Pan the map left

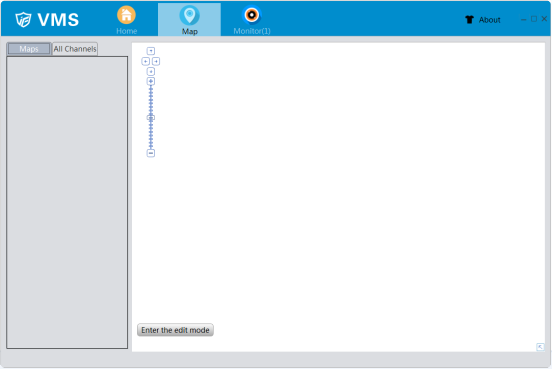145,61
